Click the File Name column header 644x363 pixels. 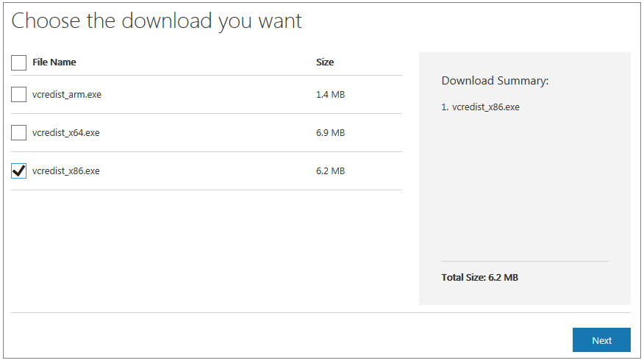[54, 62]
